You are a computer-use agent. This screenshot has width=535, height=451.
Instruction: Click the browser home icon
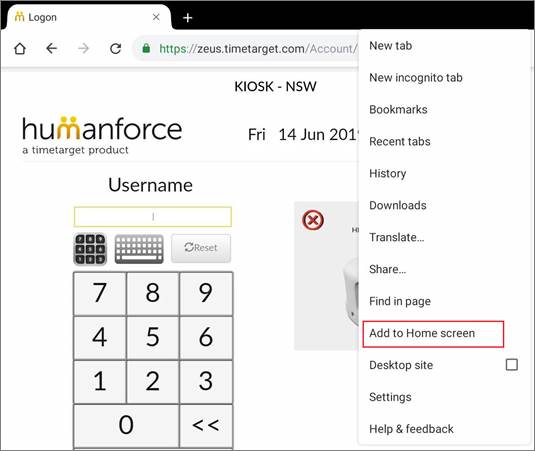[x=20, y=48]
